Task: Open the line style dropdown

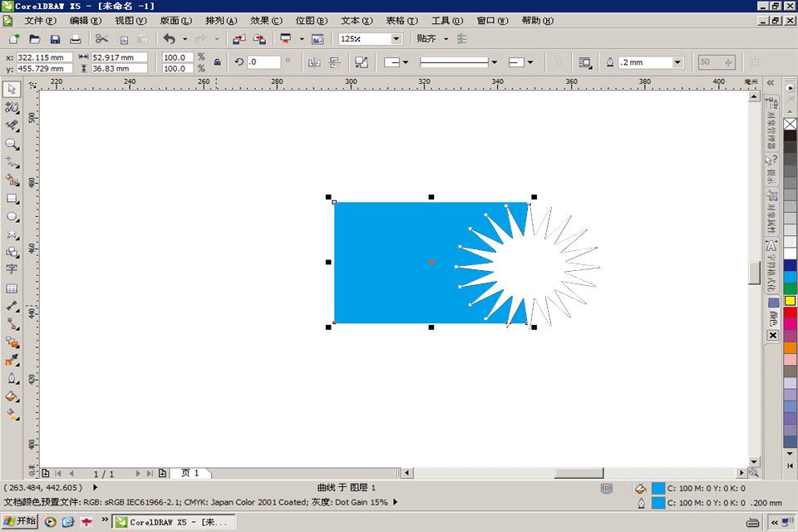Action: [494, 62]
